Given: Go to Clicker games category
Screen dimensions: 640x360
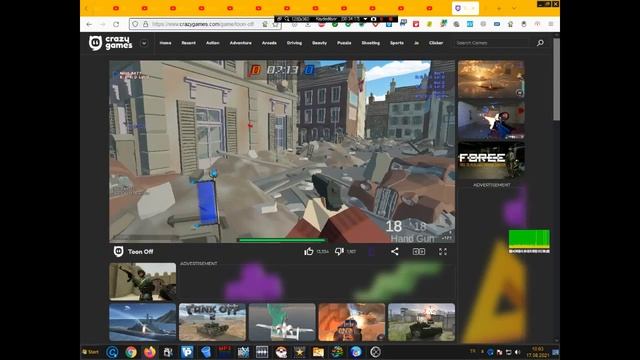Looking at the screenshot, I should coord(436,43).
